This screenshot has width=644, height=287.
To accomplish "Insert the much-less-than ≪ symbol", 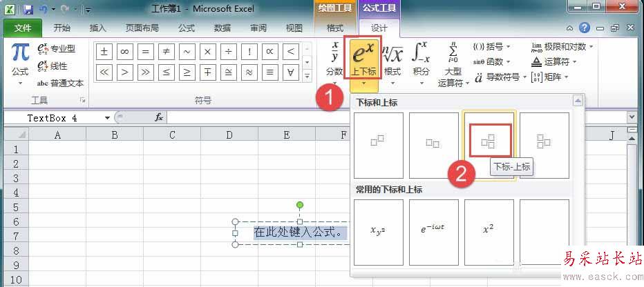I will coord(104,72).
